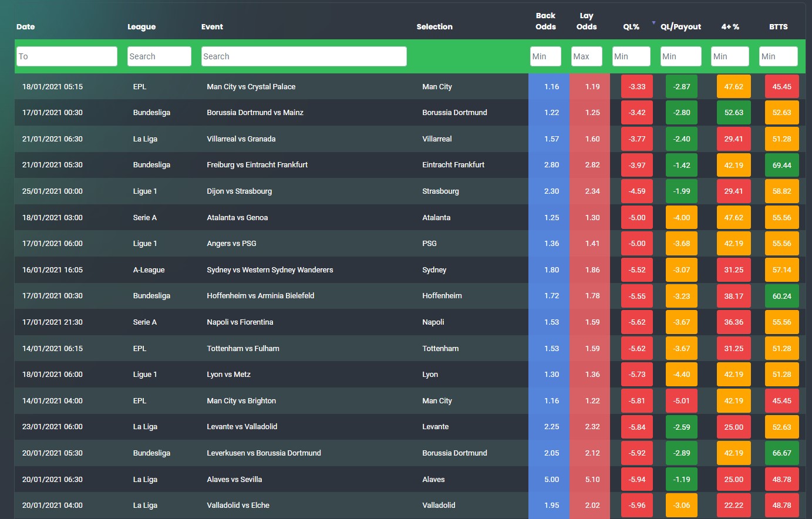The image size is (812, 519).
Task: Click BTTS value 69.44 for Freiburg match
Action: click(x=782, y=165)
